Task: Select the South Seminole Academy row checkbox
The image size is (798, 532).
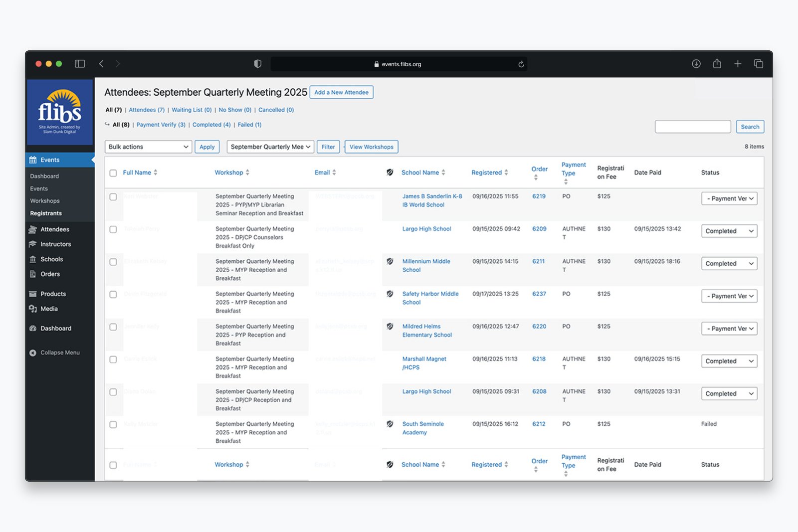Action: click(x=113, y=425)
